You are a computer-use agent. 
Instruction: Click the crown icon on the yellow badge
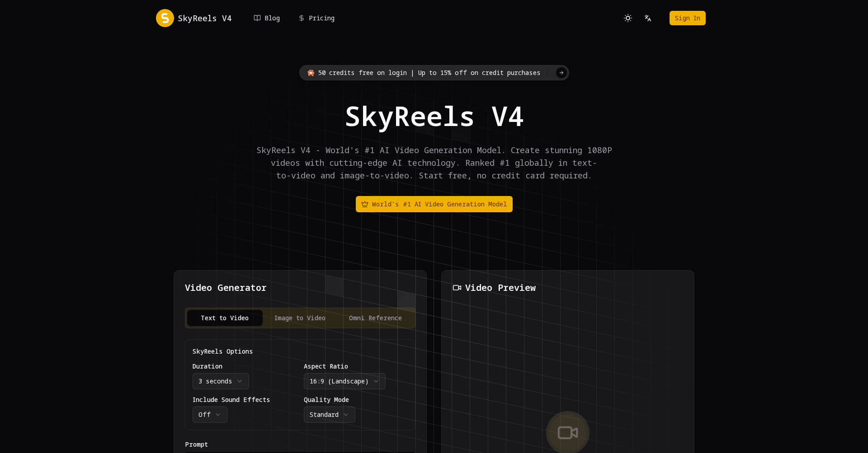(365, 204)
